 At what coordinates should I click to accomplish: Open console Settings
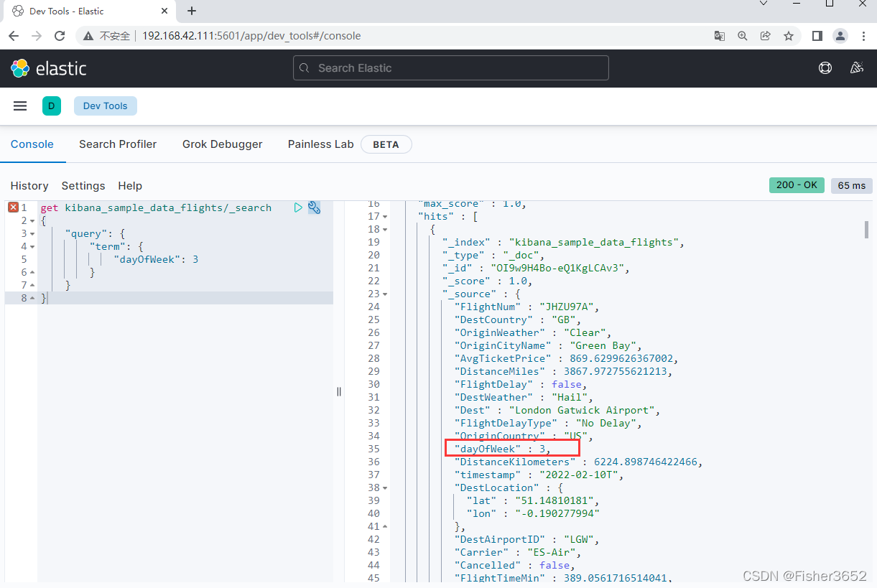tap(83, 186)
